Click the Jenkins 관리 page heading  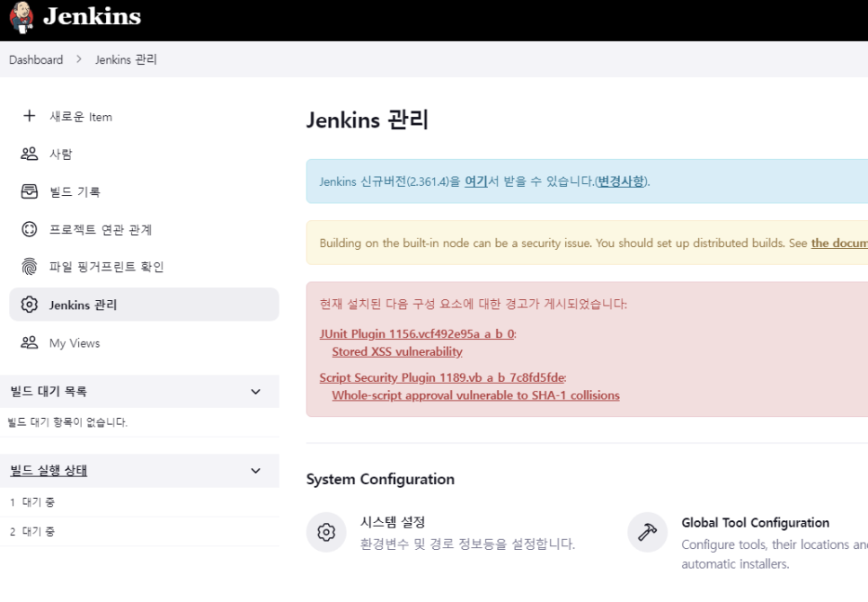[368, 120]
